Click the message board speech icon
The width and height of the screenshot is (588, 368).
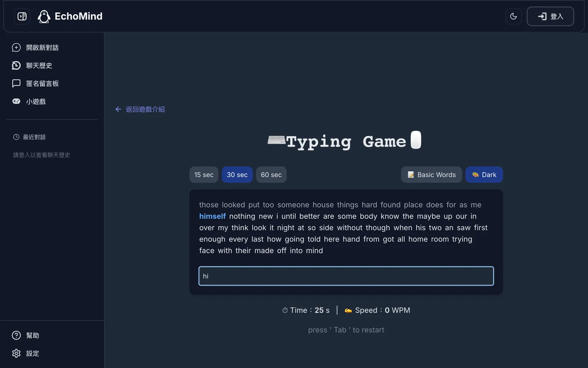point(16,84)
